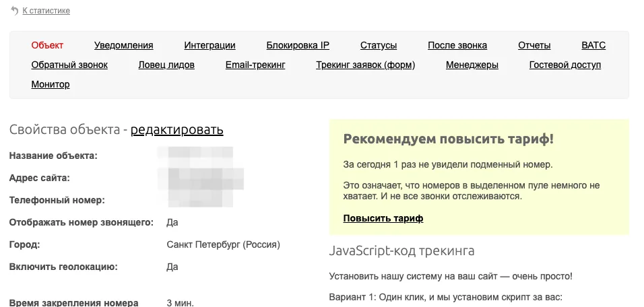Open Трекинг заявок (форм) tab
The width and height of the screenshot is (644, 307).
[365, 65]
